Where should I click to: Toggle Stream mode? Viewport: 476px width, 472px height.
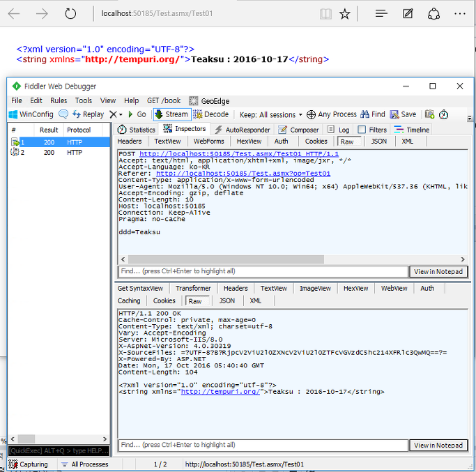pos(172,114)
